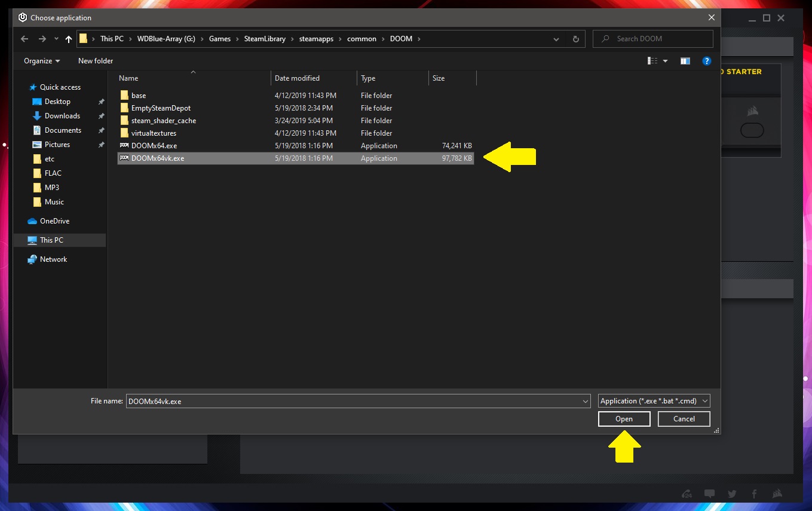
Task: Open the Twitter icon in iCUE
Action: click(732, 494)
